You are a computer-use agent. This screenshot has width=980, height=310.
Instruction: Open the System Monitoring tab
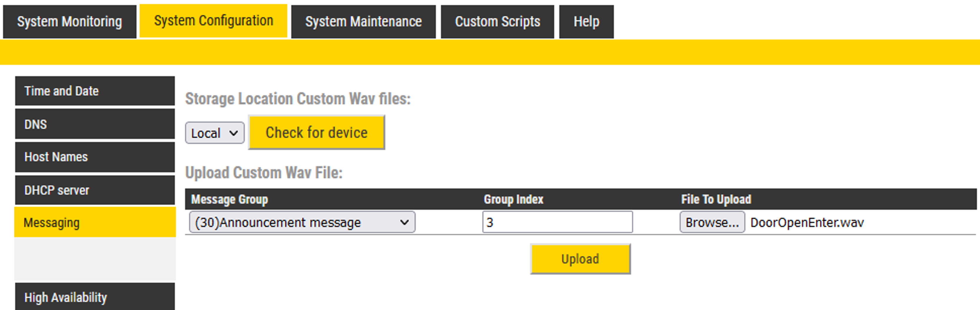(x=69, y=22)
